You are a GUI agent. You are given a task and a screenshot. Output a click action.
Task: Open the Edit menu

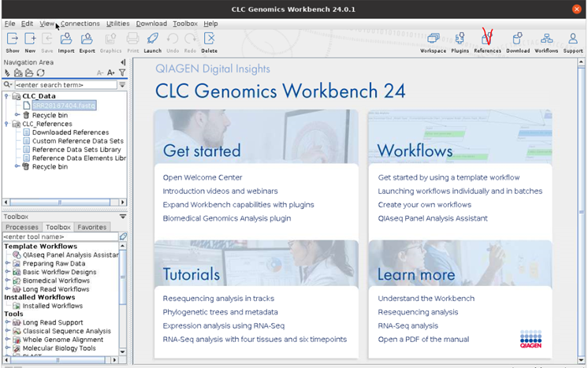[27, 24]
